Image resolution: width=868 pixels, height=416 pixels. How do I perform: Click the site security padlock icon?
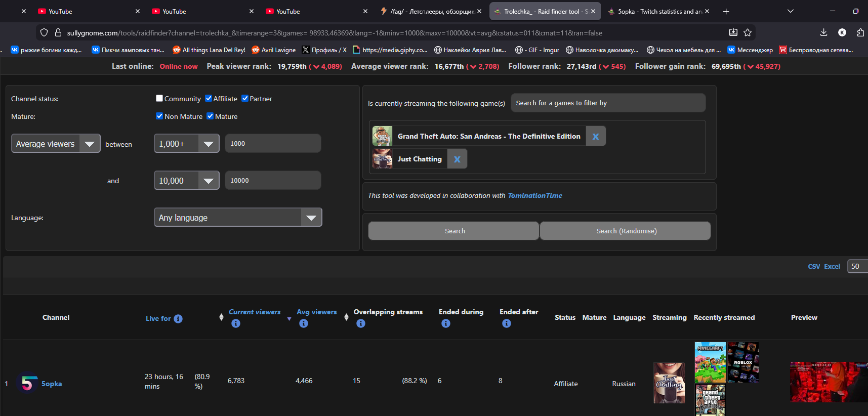tap(58, 32)
